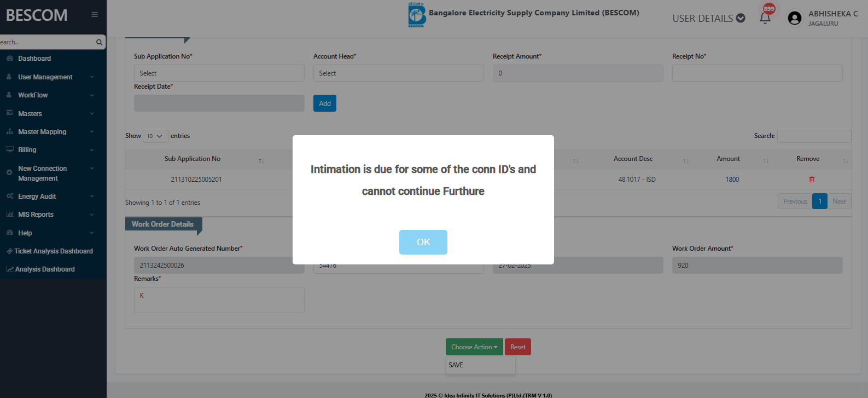
Task: Expand Master Mapping in the sidebar
Action: (53, 132)
